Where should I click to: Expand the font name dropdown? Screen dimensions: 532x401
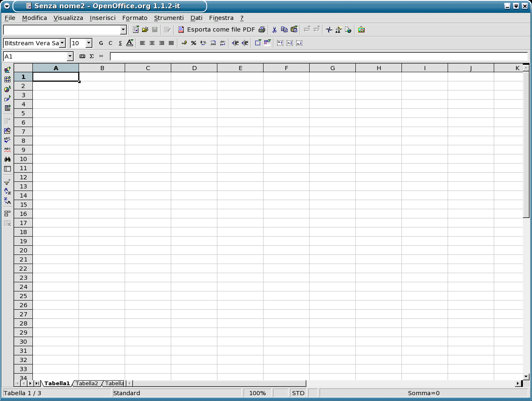pyautogui.click(x=62, y=43)
